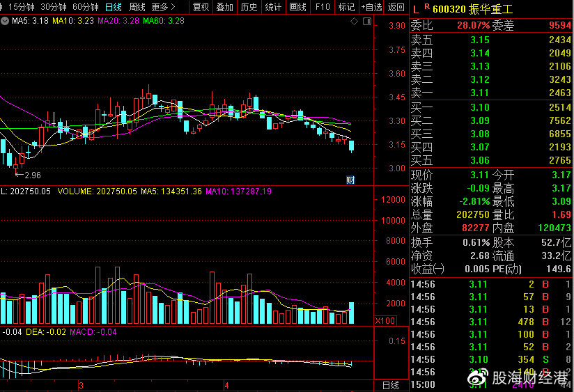Switch to the 60分钟 chart period
574x392 pixels.
pos(86,7)
